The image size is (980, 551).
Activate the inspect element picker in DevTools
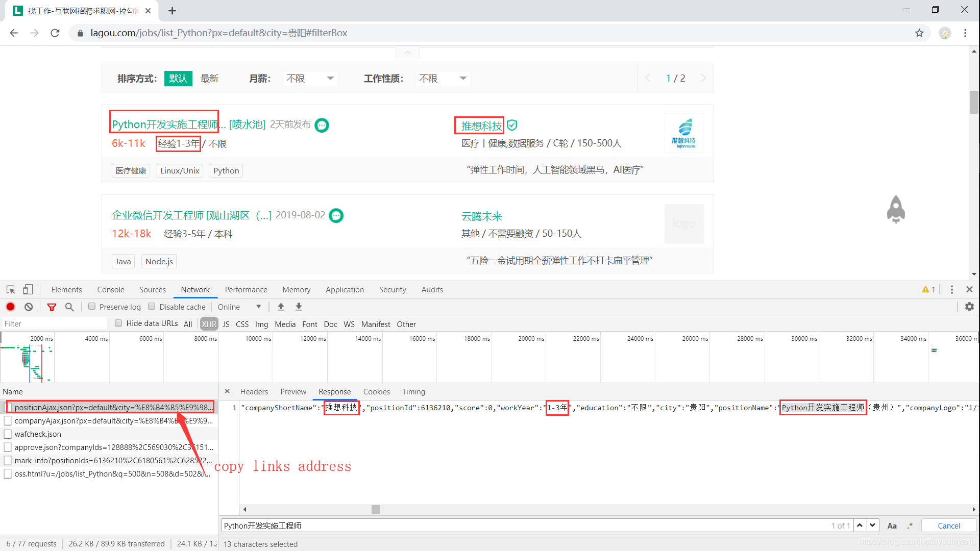pos(11,289)
